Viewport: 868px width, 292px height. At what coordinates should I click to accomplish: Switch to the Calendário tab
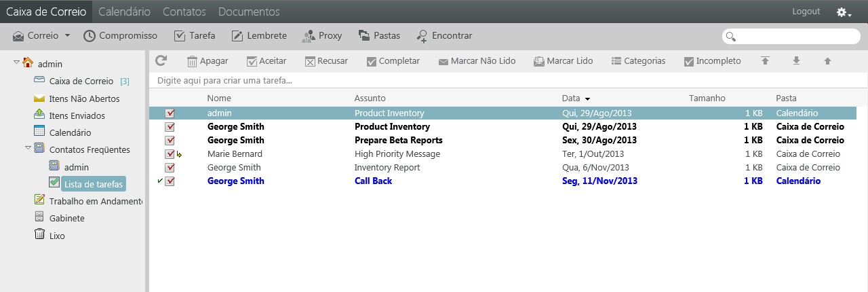coord(124,12)
